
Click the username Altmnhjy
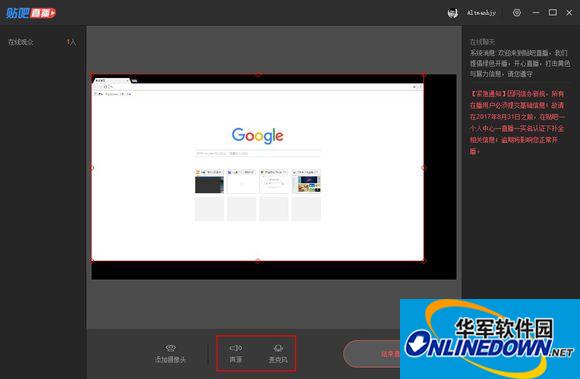point(481,13)
